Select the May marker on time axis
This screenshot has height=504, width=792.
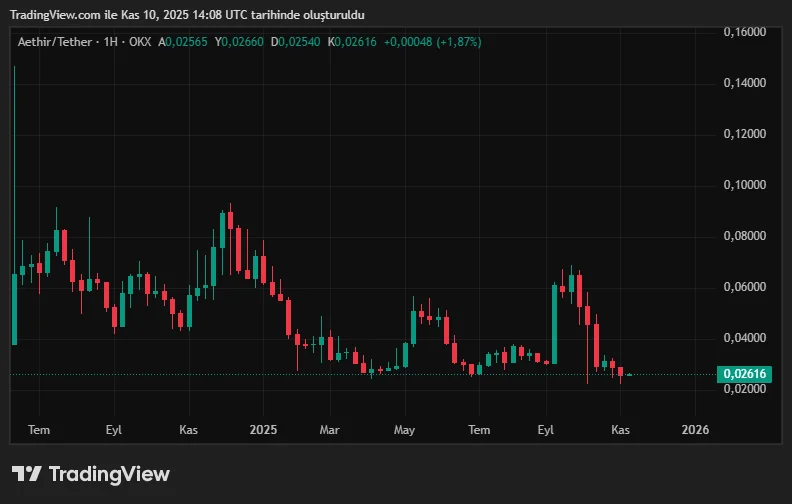[x=405, y=429]
